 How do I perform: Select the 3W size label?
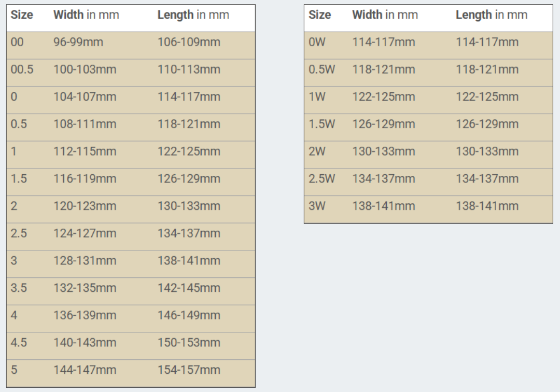click(x=317, y=206)
